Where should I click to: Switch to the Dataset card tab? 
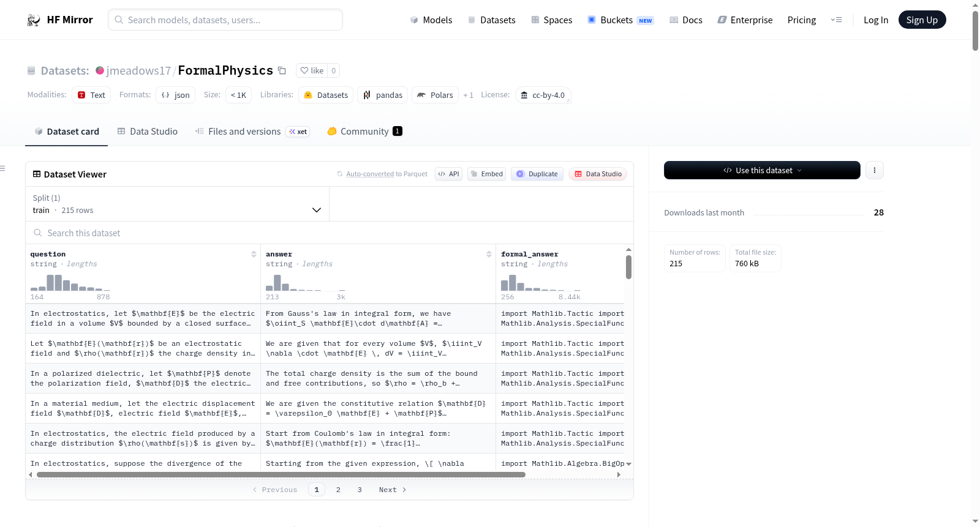tap(66, 131)
